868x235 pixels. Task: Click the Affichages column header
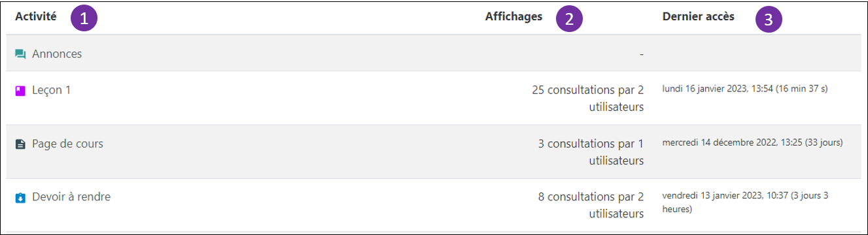(x=513, y=17)
